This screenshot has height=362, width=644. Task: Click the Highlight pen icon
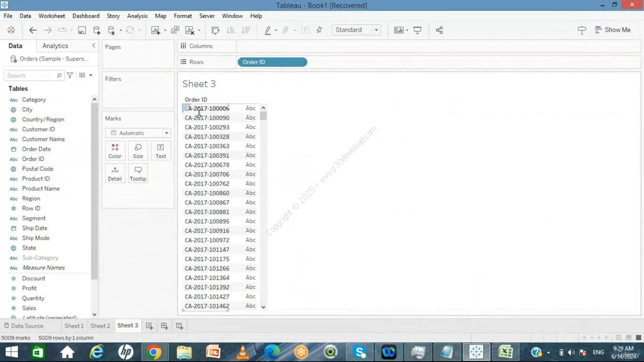(268, 30)
